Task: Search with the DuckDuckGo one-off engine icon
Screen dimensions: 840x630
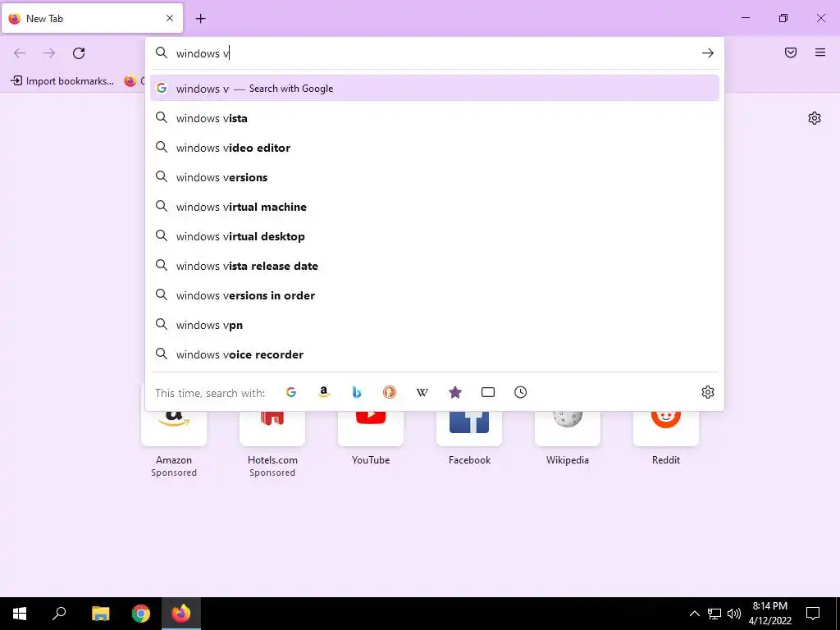Action: click(x=390, y=392)
